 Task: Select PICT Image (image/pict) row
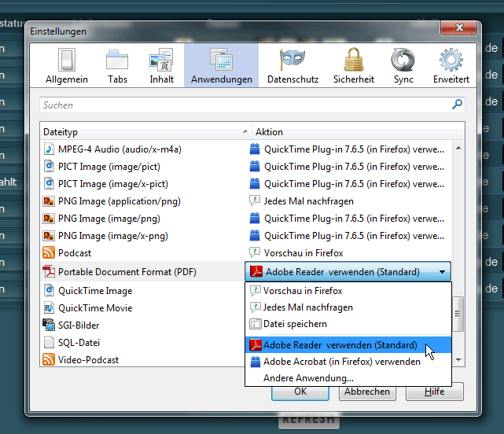[x=246, y=167]
